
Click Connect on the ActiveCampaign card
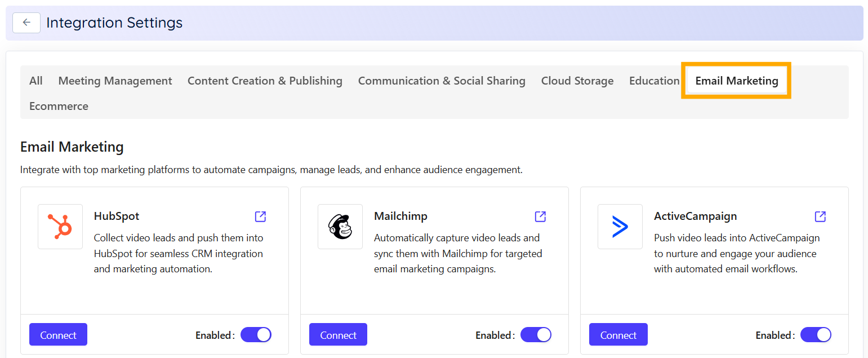(618, 334)
